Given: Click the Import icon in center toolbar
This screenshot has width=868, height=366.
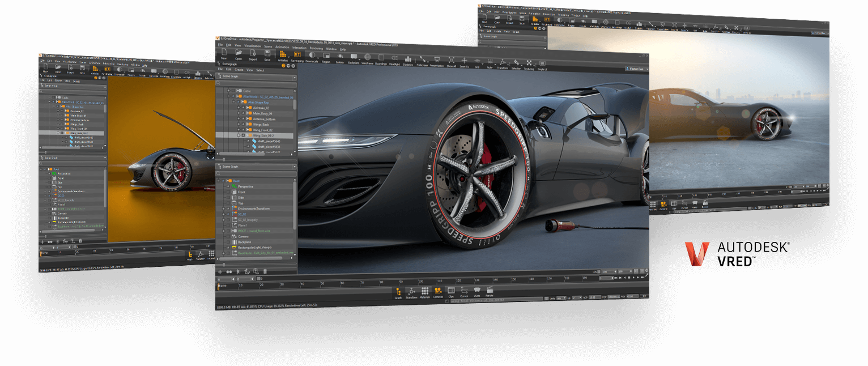Looking at the screenshot, I should [253, 53].
